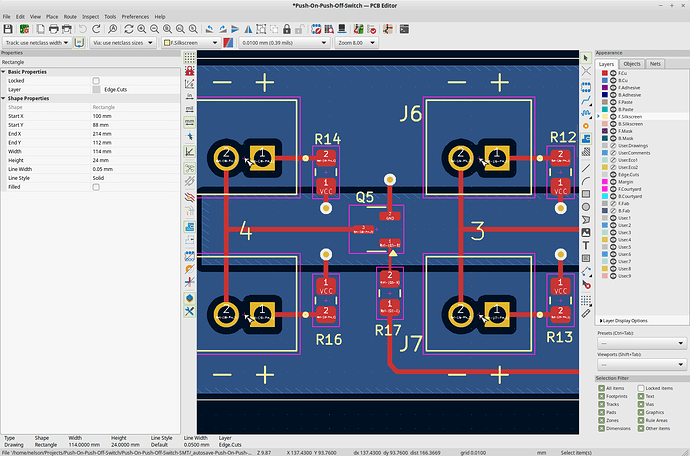Toggle the Filled checkbox in Shape Properties
Screen dimensions: 690x456
[96, 187]
